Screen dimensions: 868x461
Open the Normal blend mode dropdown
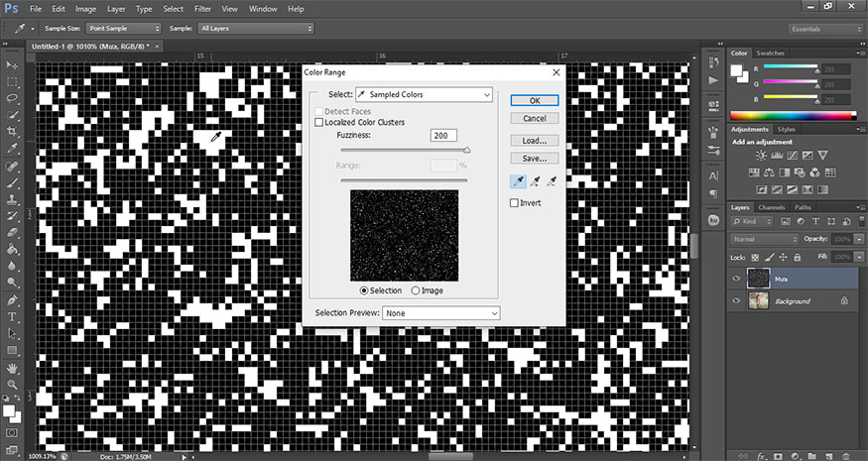coord(764,240)
